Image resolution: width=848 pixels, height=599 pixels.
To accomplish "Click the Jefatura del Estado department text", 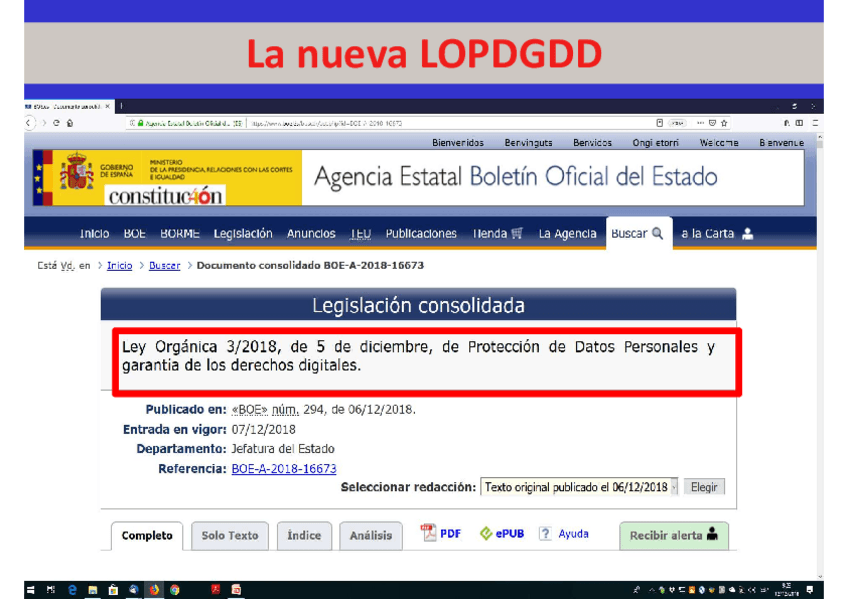I will 283,449.
